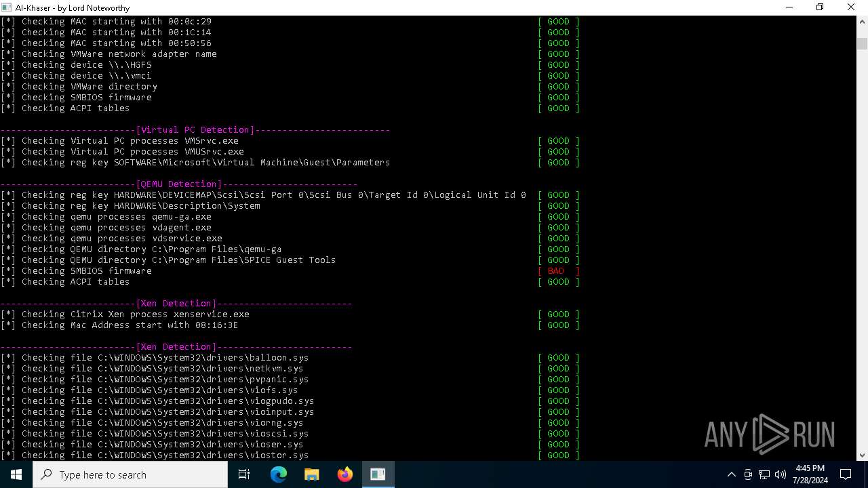Click the red BAD result for SMBIOS firmware

[x=558, y=271]
